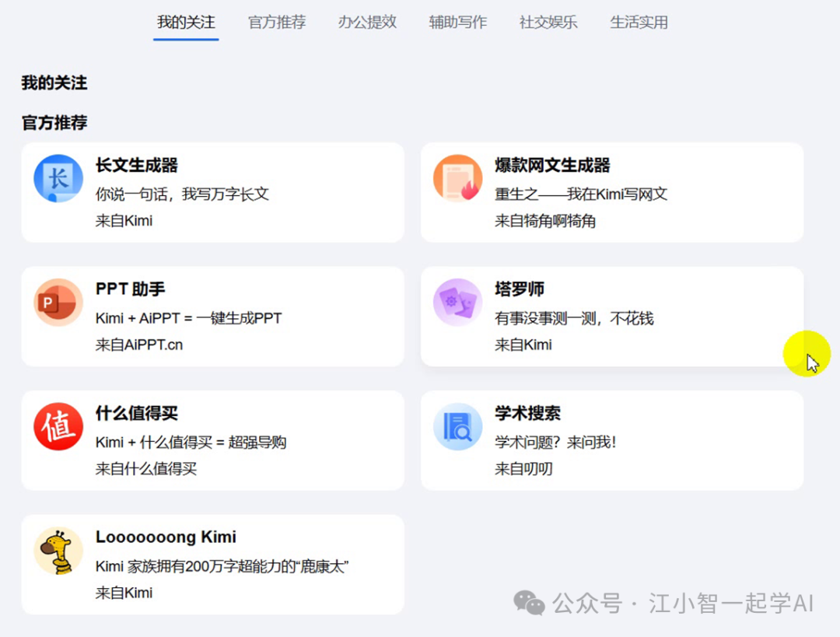Open the 塔罗师 card title

519,289
